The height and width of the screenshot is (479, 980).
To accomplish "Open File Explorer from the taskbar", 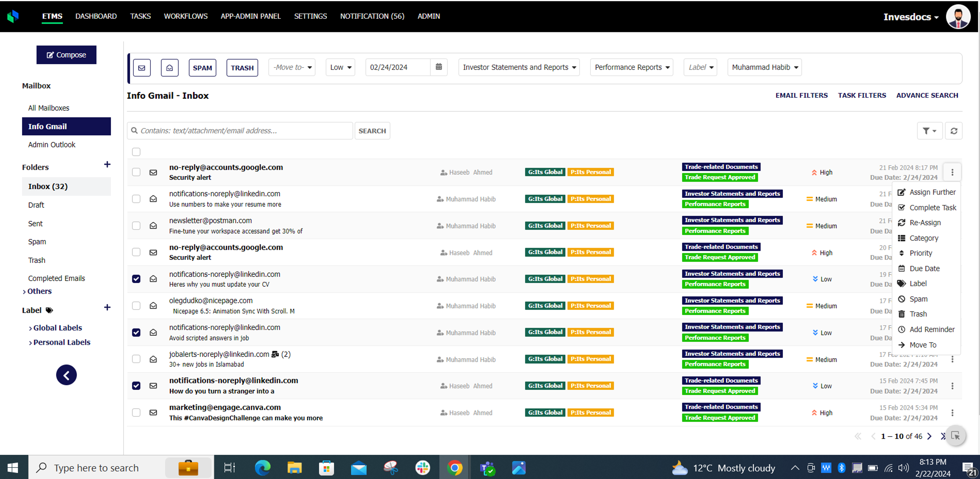I will (x=294, y=468).
